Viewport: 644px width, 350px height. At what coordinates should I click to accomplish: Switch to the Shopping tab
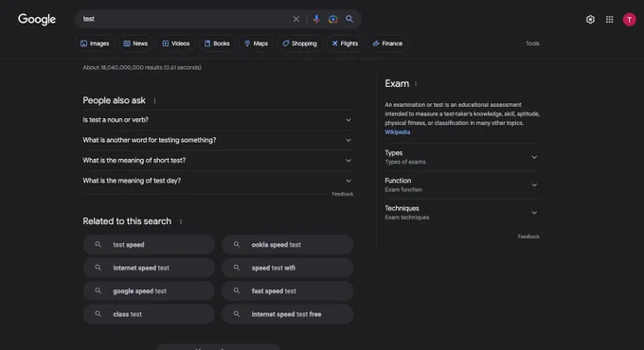point(300,44)
